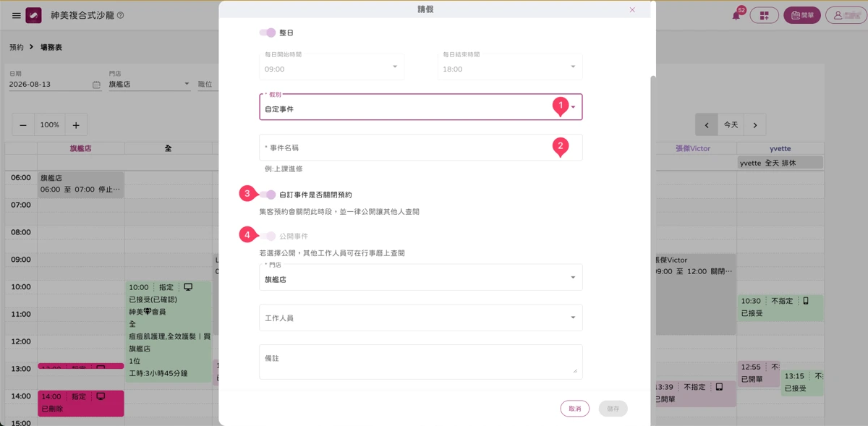Screen dimensions: 868x426
Task: Open the 每日開始時間 09:00 dropdown
Action: [x=332, y=67]
